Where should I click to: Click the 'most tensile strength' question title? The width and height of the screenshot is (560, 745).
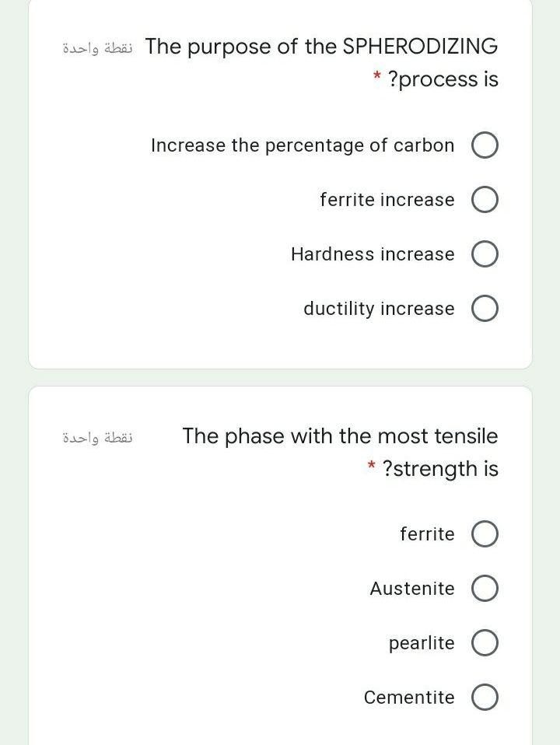tap(340, 436)
